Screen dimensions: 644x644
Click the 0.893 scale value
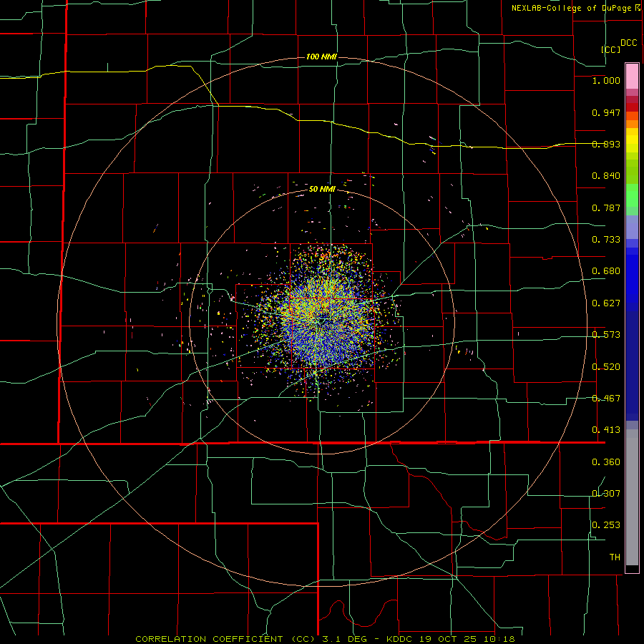click(x=606, y=144)
